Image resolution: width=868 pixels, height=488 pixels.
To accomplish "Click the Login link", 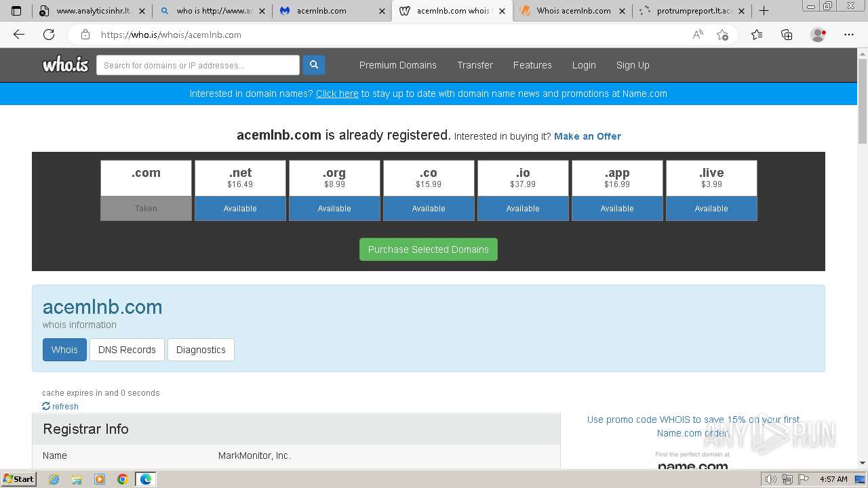I will pos(584,65).
